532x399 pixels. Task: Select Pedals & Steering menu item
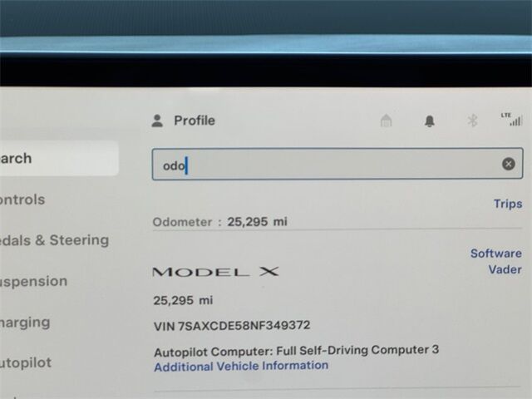pos(54,240)
